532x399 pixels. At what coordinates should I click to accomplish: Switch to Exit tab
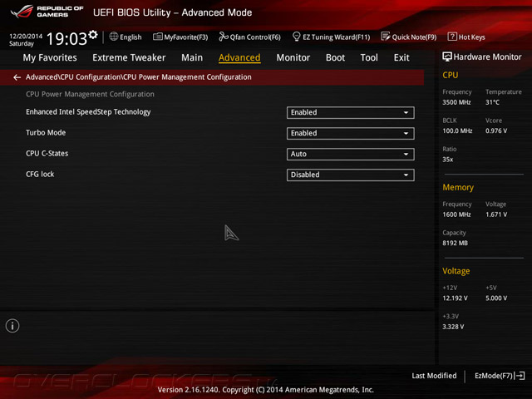(401, 57)
